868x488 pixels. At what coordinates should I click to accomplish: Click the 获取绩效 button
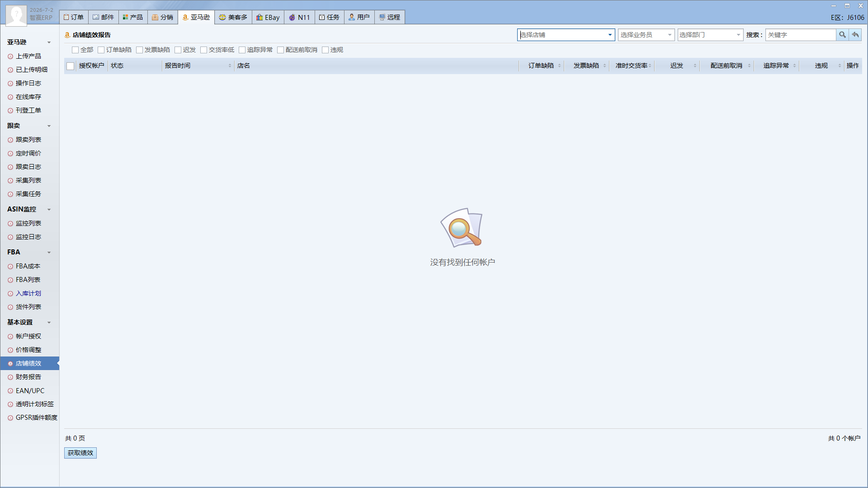(x=80, y=453)
